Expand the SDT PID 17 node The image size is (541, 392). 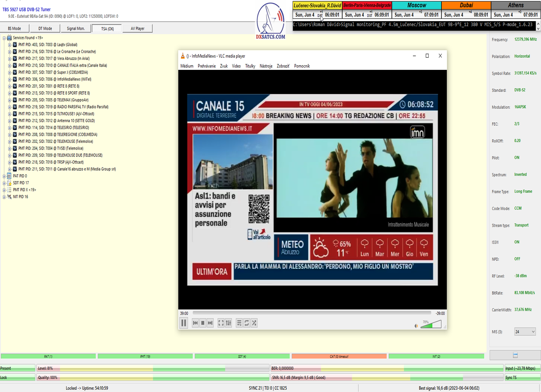click(x=4, y=183)
